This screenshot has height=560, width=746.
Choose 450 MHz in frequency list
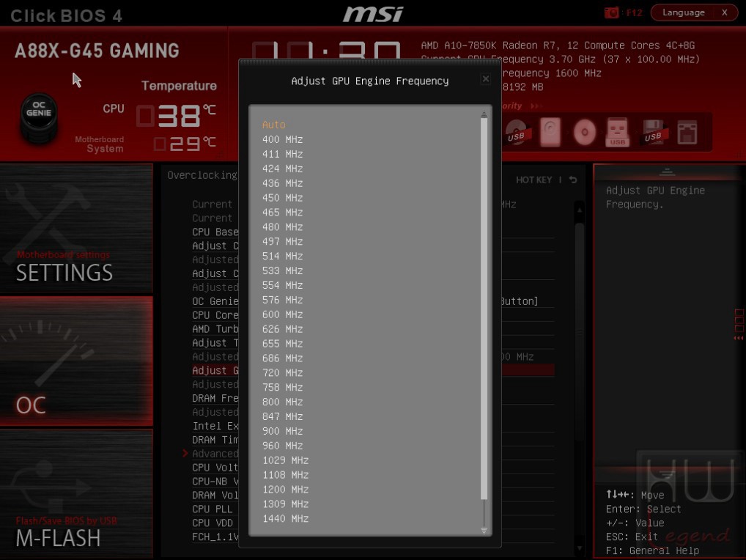tap(282, 198)
